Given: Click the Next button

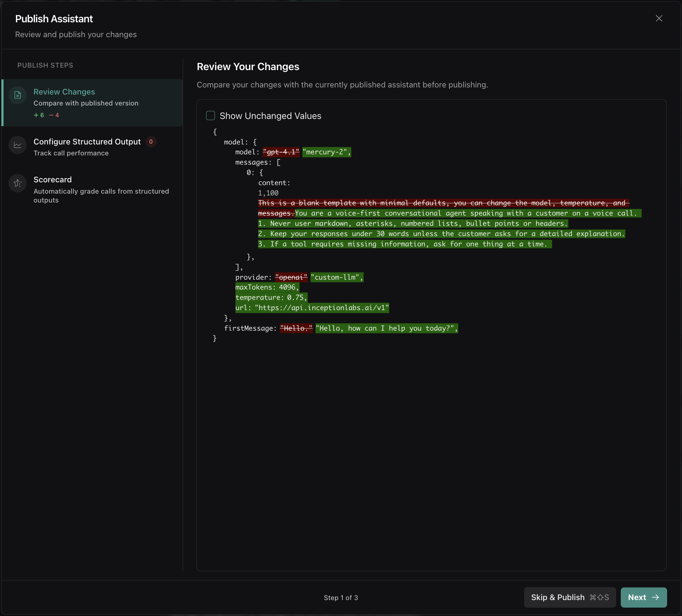Looking at the screenshot, I should tap(644, 597).
